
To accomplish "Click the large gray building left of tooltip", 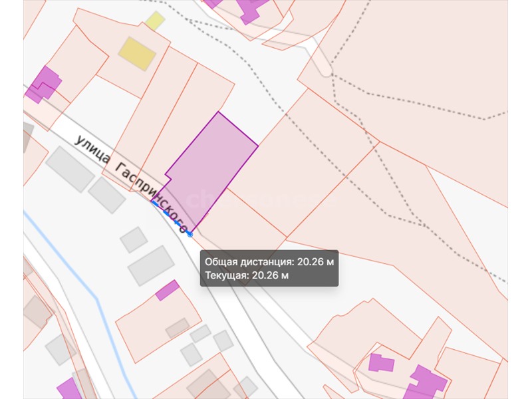I will (151, 265).
